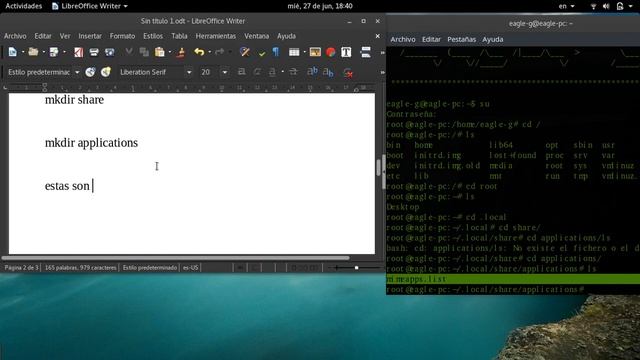640x360 pixels.
Task: Expand the paragraph style dropdown arrow
Action: [77, 73]
